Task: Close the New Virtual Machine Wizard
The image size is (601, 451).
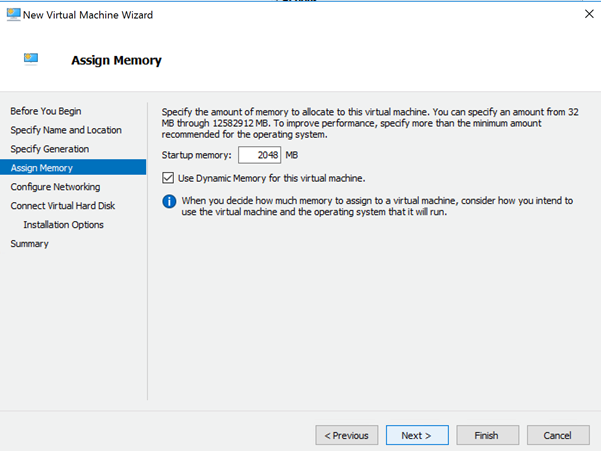Action: click(x=589, y=14)
